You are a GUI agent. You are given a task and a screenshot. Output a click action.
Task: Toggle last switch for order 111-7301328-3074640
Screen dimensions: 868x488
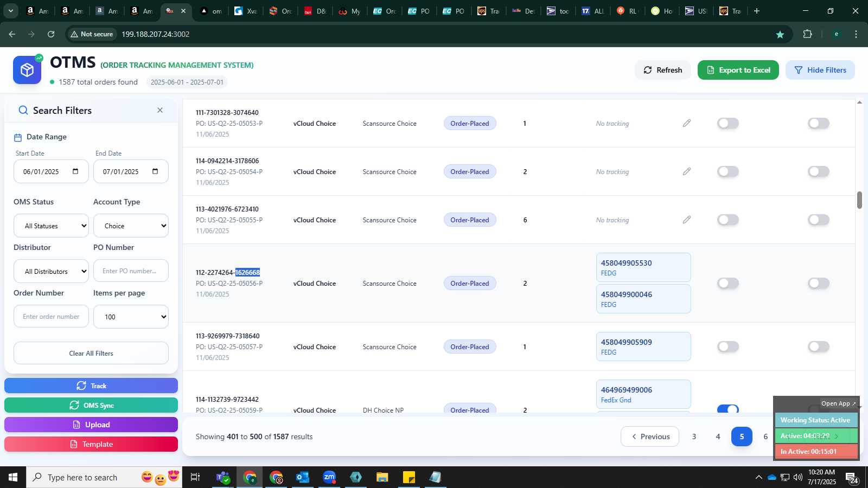(x=819, y=123)
